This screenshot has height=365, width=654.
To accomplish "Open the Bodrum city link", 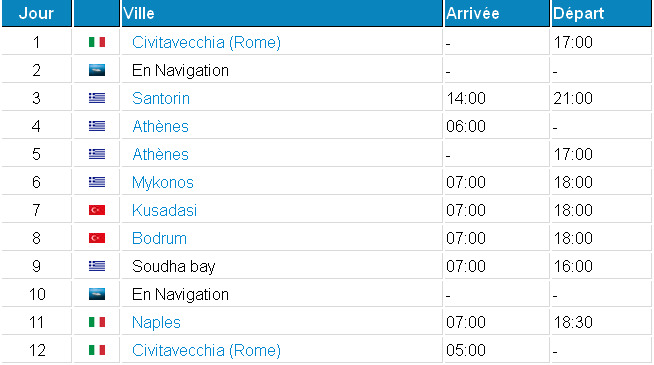I will pyautogui.click(x=159, y=238).
